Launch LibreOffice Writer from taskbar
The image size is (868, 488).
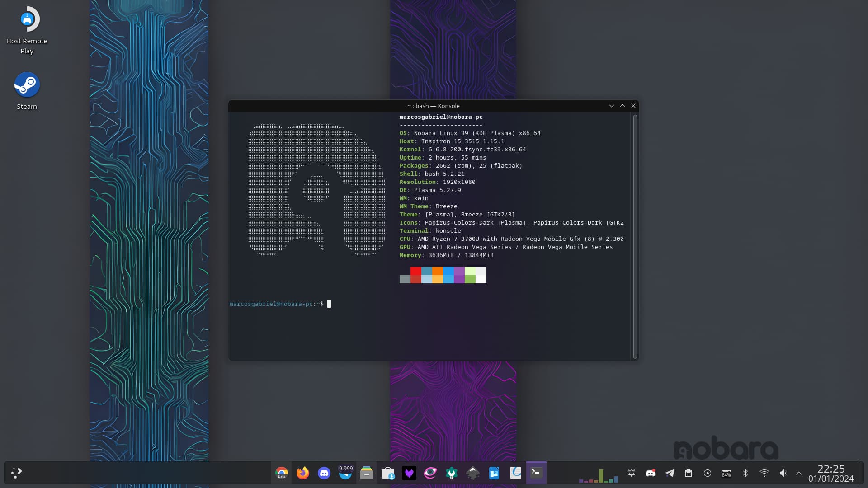pyautogui.click(x=494, y=473)
